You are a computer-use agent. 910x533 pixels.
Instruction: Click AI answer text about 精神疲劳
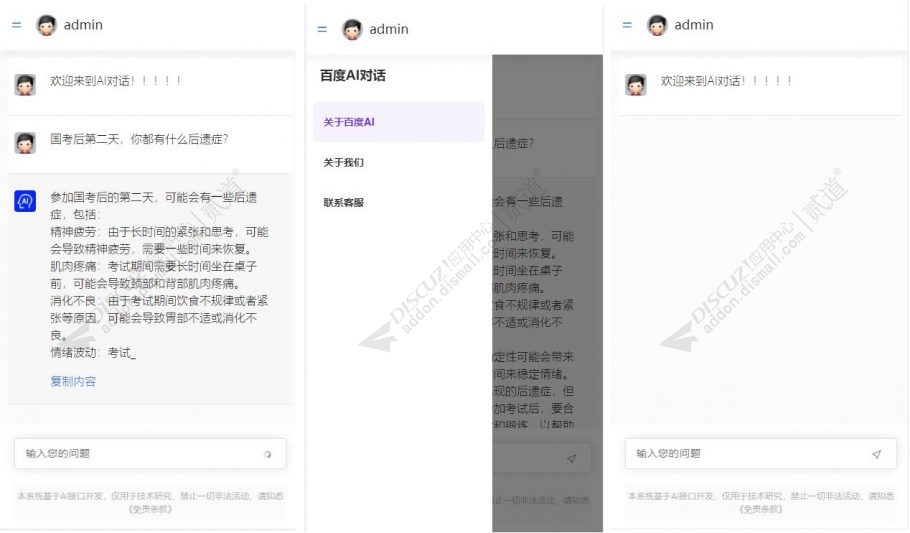(x=159, y=240)
